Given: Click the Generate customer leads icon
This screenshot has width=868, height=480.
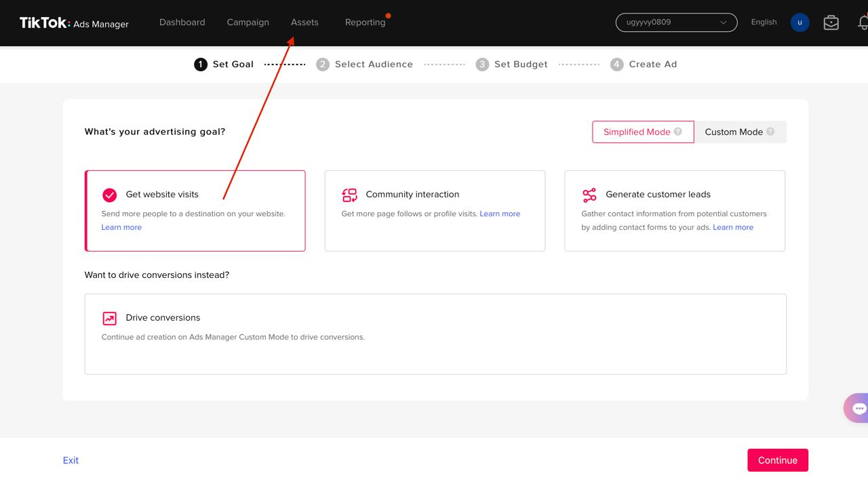Looking at the screenshot, I should (589, 195).
